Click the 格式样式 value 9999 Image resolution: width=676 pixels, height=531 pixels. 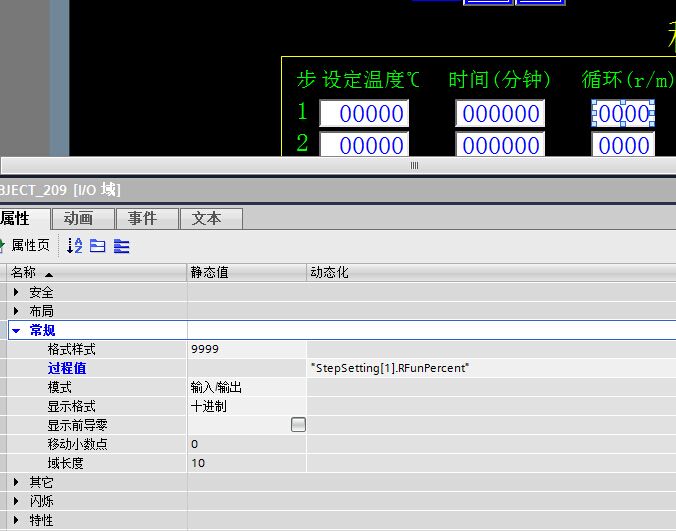(x=247, y=349)
